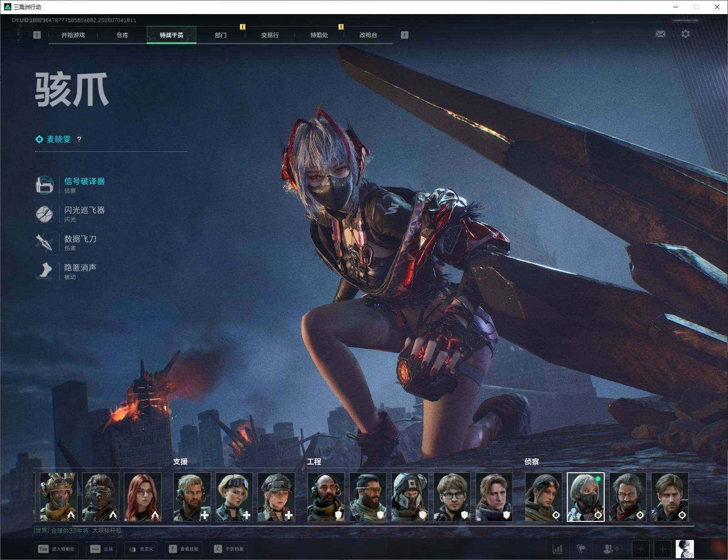Open the statistics bar chart icon
The image size is (728, 560).
tap(557, 549)
